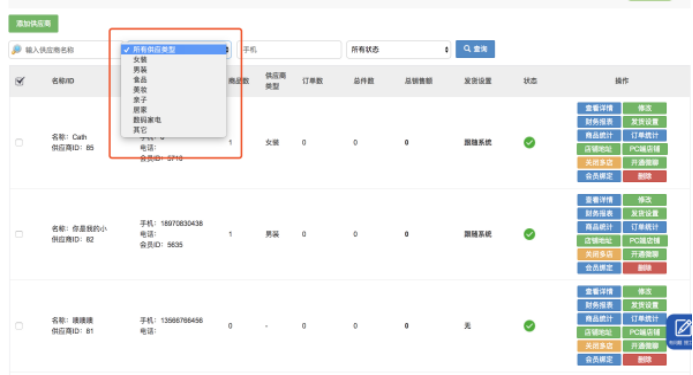
Task: Click the green status icon for supplier ID 82
Action: point(529,234)
